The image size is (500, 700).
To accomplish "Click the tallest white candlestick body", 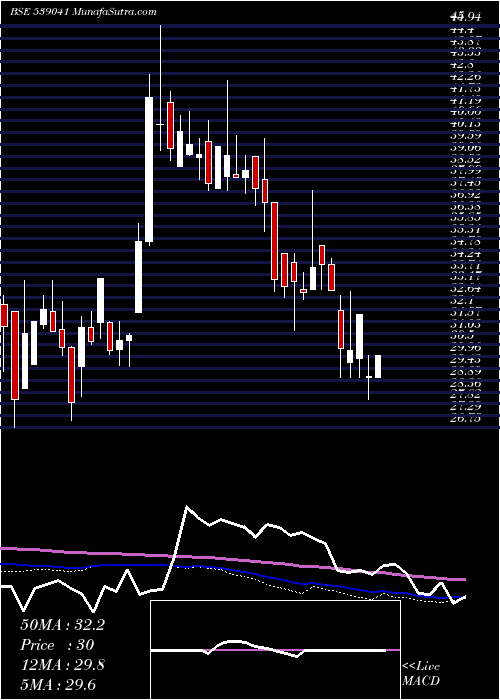I will (x=149, y=170).
